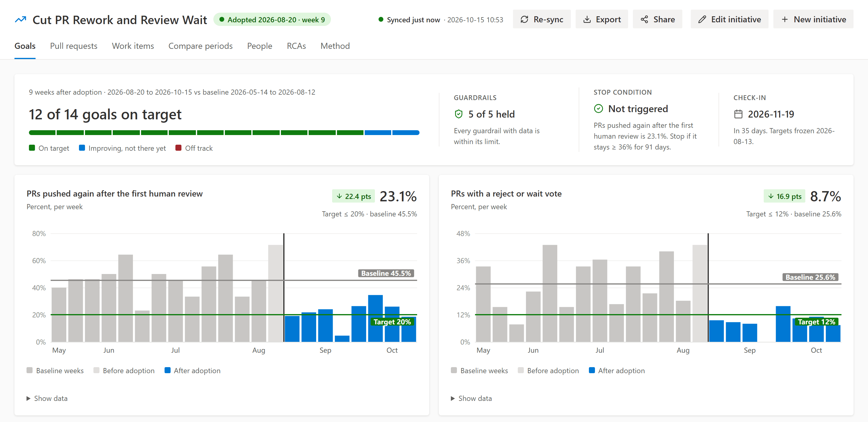
Task: Click the On target green legend swatch
Action: (x=32, y=148)
